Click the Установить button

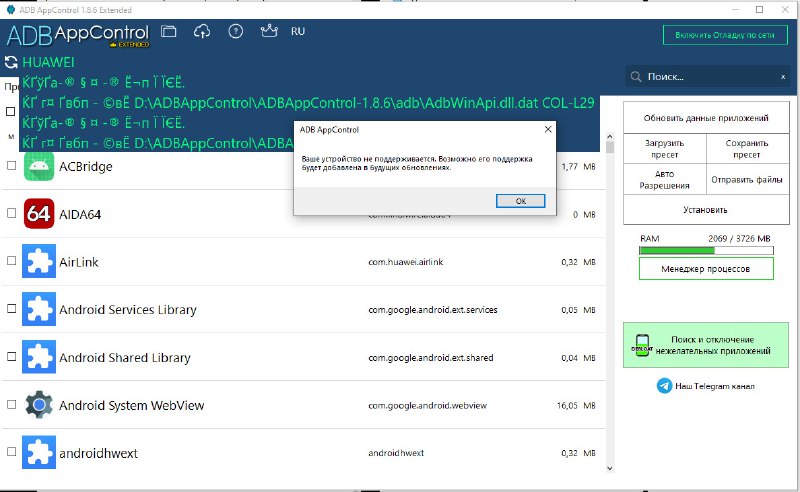706,210
